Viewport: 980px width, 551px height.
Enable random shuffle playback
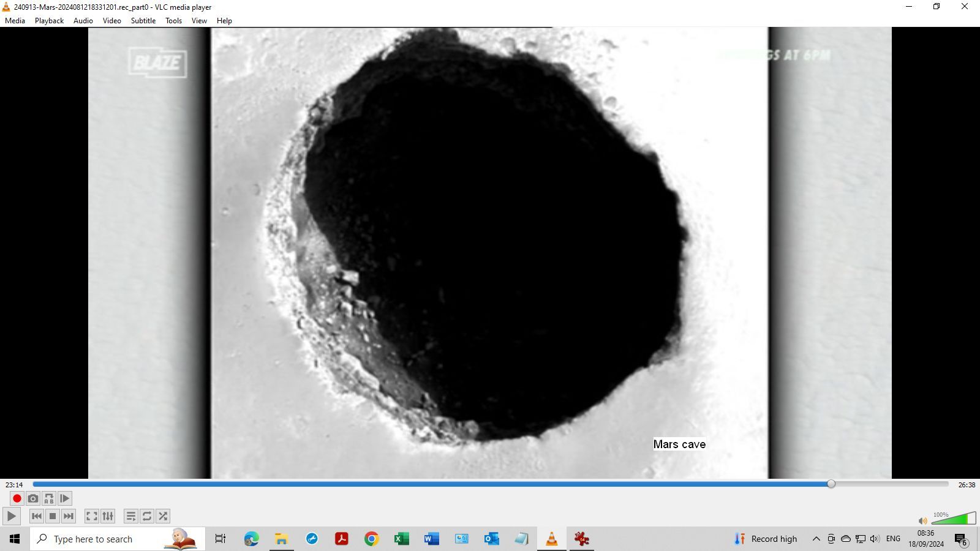coord(163,516)
